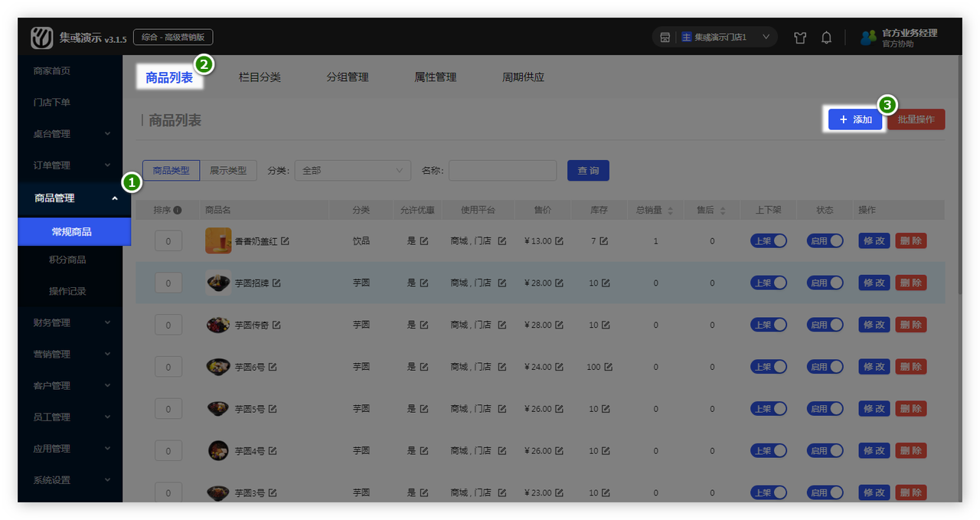Screen dimensions: 980x520
Task: Switch to the 属性管理 tab
Action: point(436,77)
